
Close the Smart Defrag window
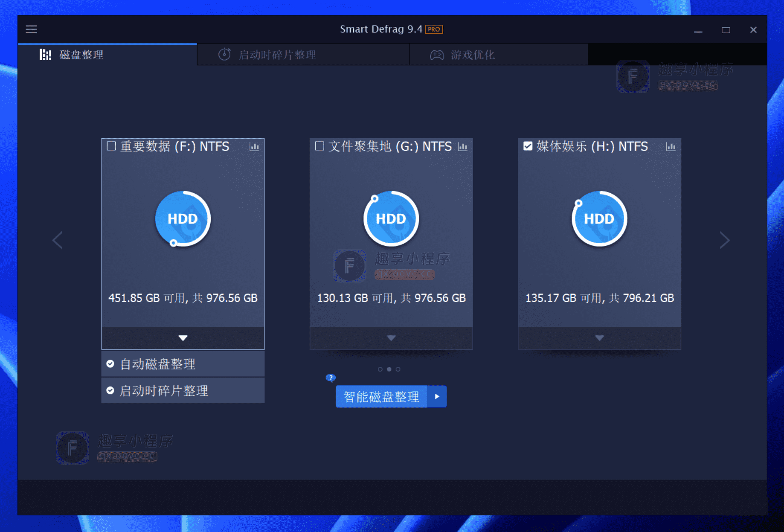click(753, 30)
